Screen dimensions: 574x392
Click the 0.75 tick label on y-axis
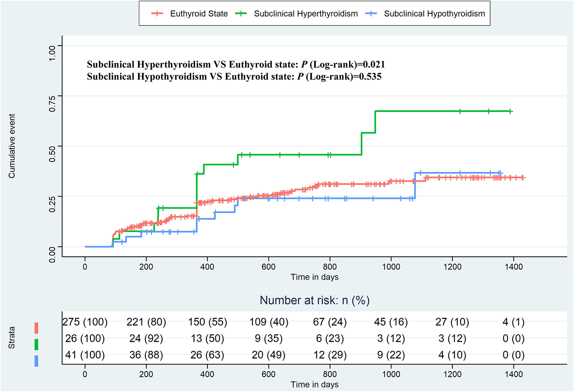[52, 104]
